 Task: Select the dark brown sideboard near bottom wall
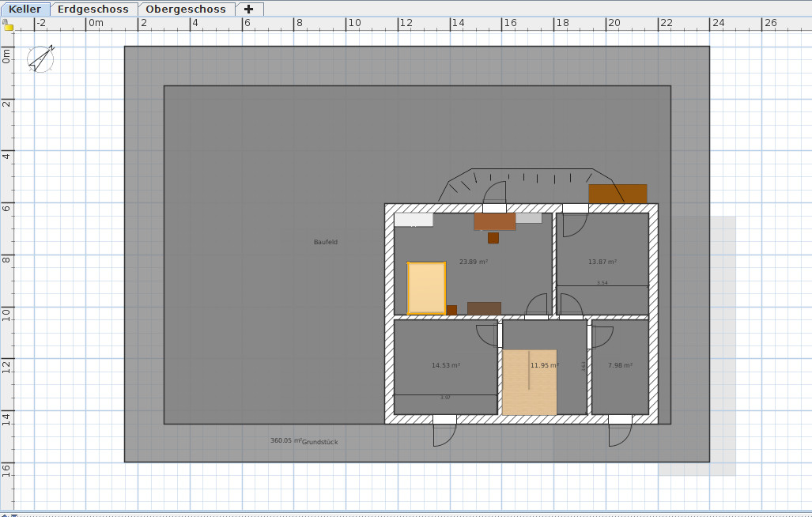483,308
